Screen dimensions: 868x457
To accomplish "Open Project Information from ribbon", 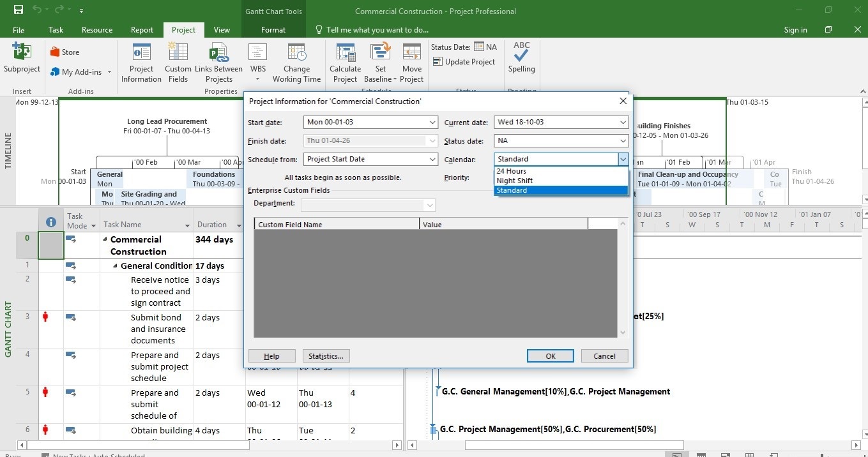I will click(x=141, y=63).
